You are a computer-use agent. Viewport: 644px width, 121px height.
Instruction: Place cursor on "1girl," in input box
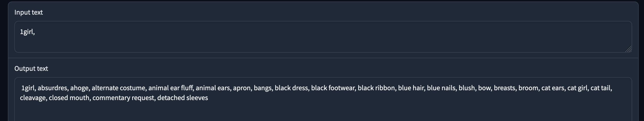[x=27, y=32]
